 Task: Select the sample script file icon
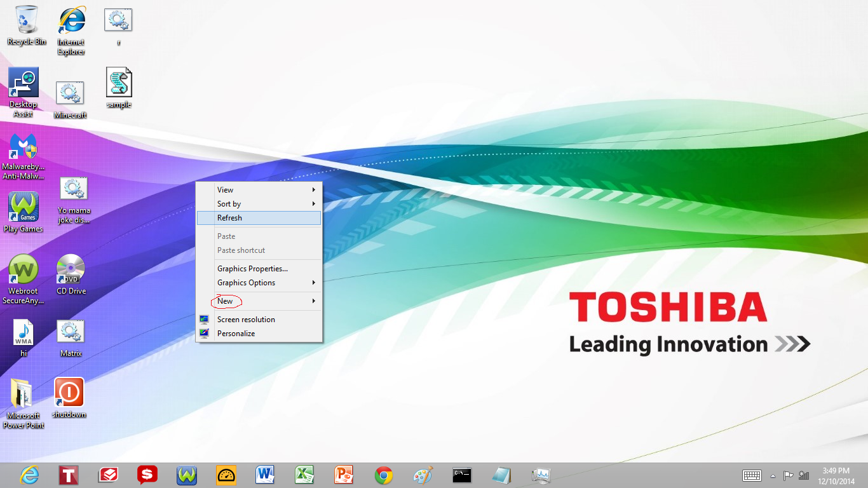point(119,88)
